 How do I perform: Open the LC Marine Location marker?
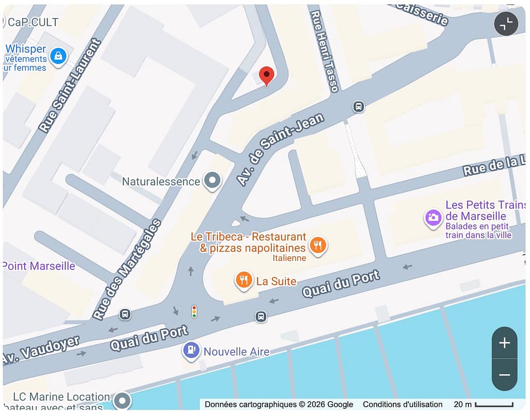[x=122, y=401]
